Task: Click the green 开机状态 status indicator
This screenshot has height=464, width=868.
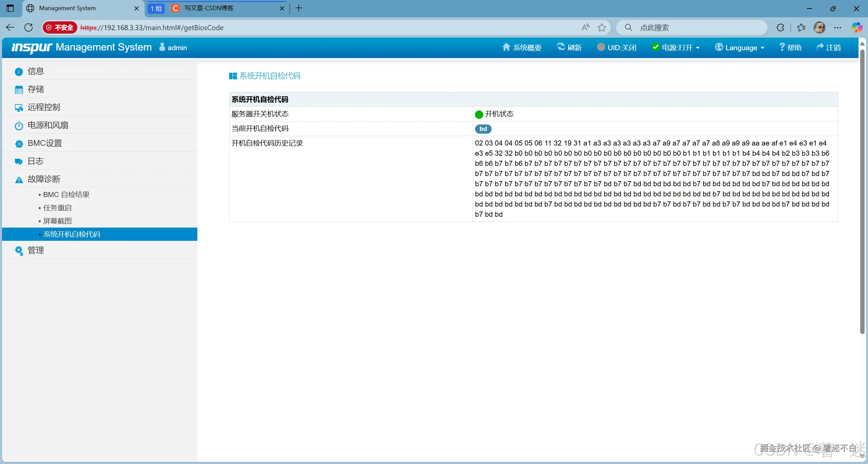Action: pyautogui.click(x=479, y=114)
